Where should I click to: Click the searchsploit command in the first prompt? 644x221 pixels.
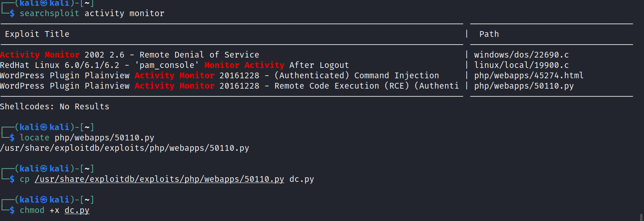[x=49, y=13]
